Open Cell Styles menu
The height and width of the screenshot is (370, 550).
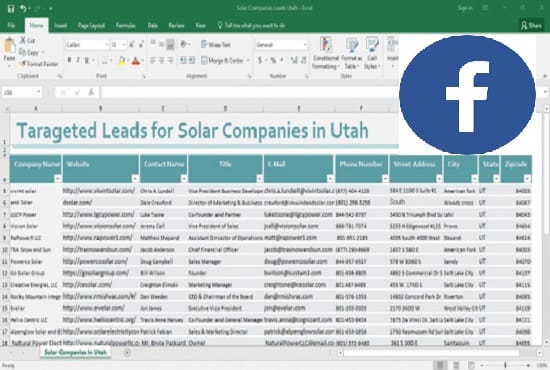(372, 53)
